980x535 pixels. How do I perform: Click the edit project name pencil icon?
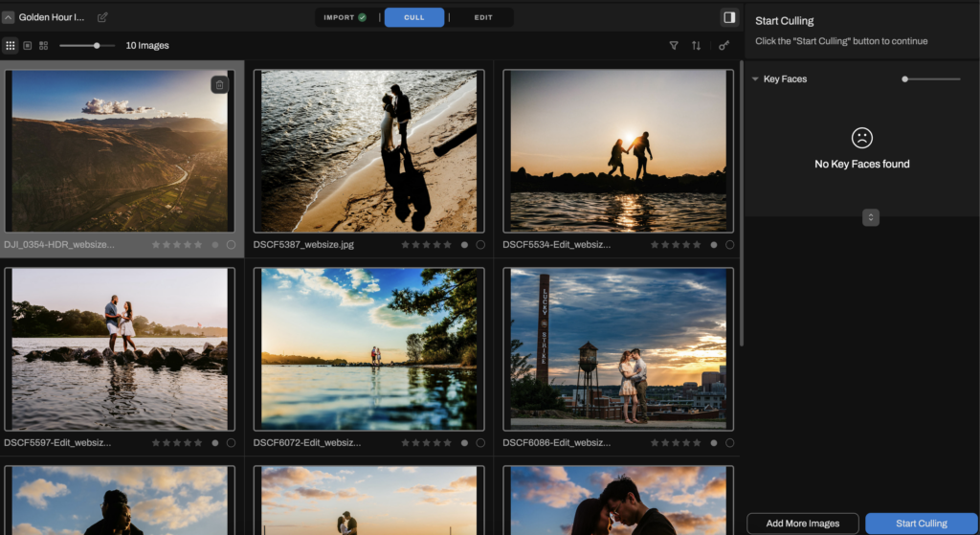[x=102, y=17]
